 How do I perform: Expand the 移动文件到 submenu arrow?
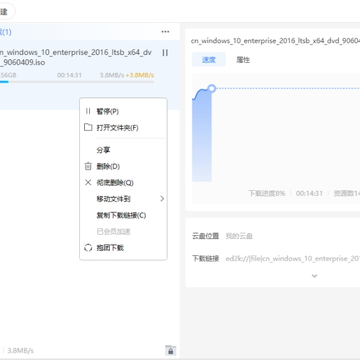pyautogui.click(x=162, y=199)
